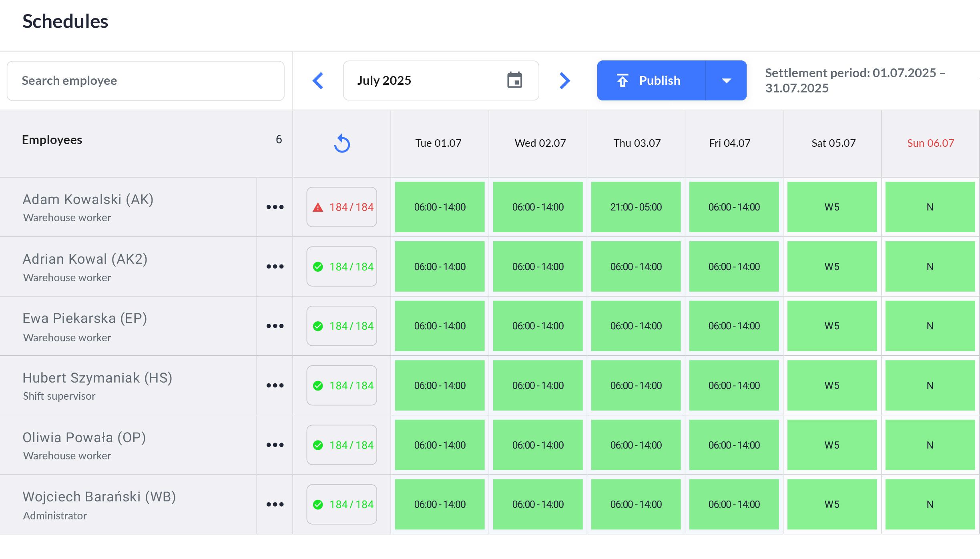Click Ewa Piekarska's green 184/184 hours badge
Screen dimensions: 980x559
pos(342,326)
